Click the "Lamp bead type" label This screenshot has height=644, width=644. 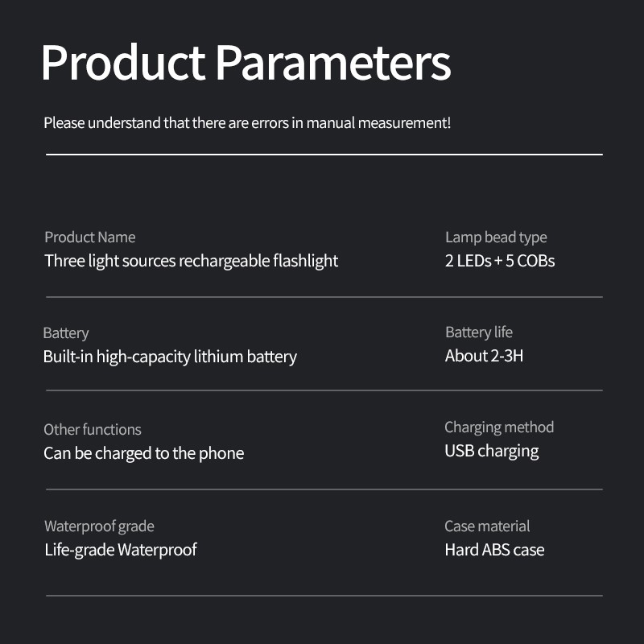tap(495, 237)
